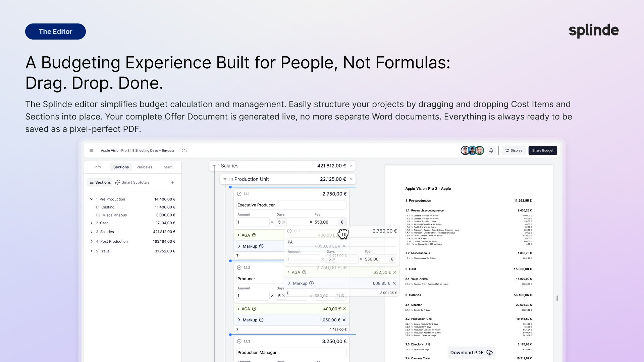The image size is (644, 362).
Task: Open the Varibales tab
Action: [144, 167]
